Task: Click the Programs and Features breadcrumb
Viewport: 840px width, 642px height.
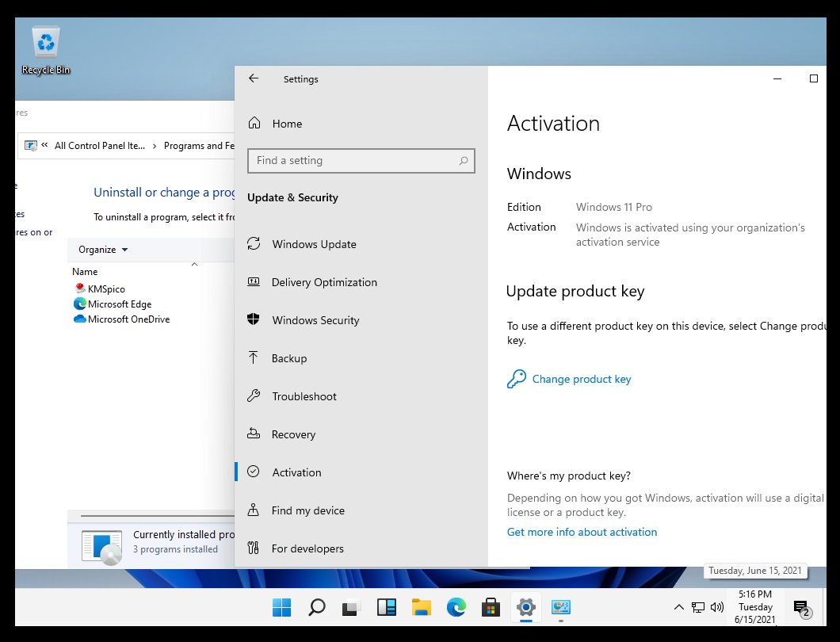Action: tap(199, 146)
